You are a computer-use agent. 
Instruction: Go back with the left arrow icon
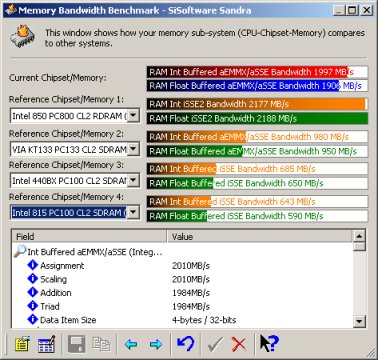(131, 344)
